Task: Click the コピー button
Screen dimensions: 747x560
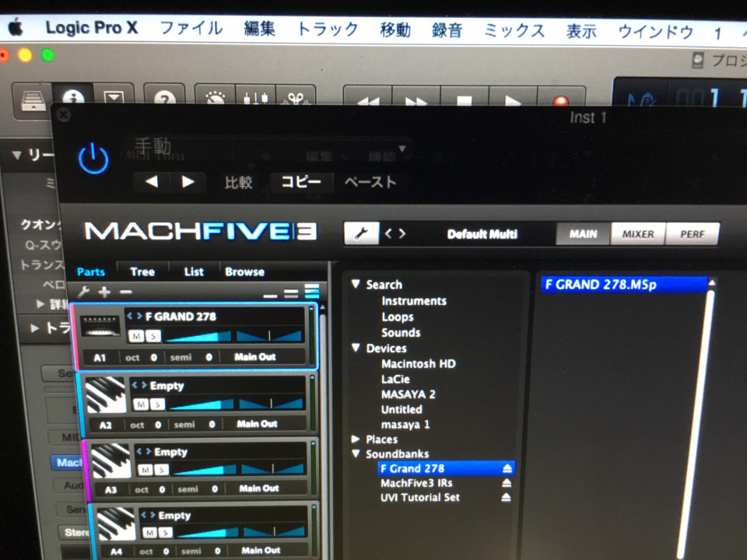Action: pyautogui.click(x=300, y=181)
